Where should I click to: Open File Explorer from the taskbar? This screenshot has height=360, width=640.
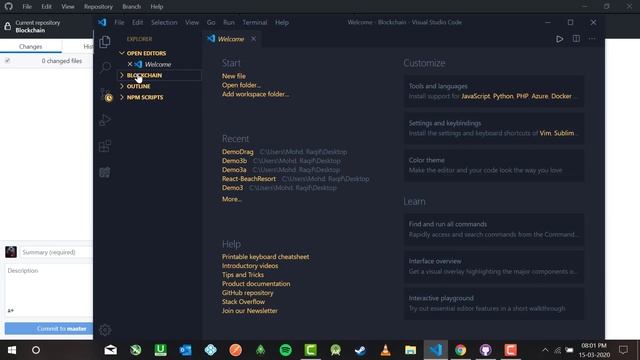click(410, 350)
